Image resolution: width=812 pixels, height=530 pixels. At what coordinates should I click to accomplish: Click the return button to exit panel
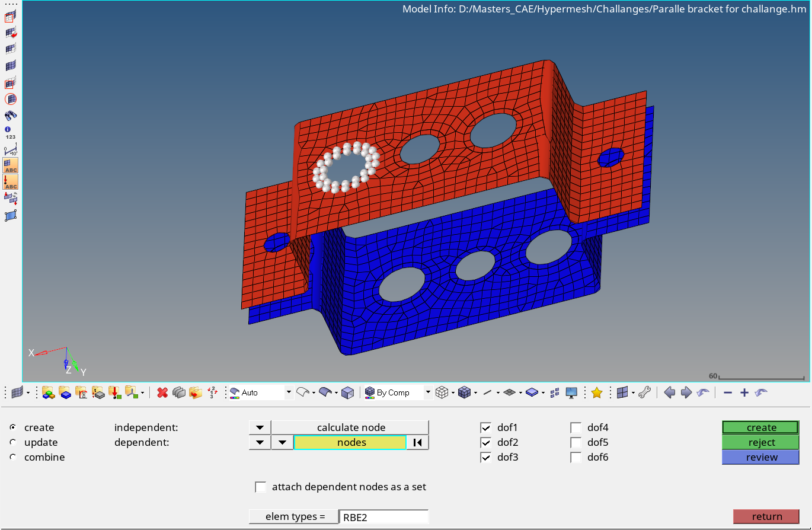coord(766,516)
